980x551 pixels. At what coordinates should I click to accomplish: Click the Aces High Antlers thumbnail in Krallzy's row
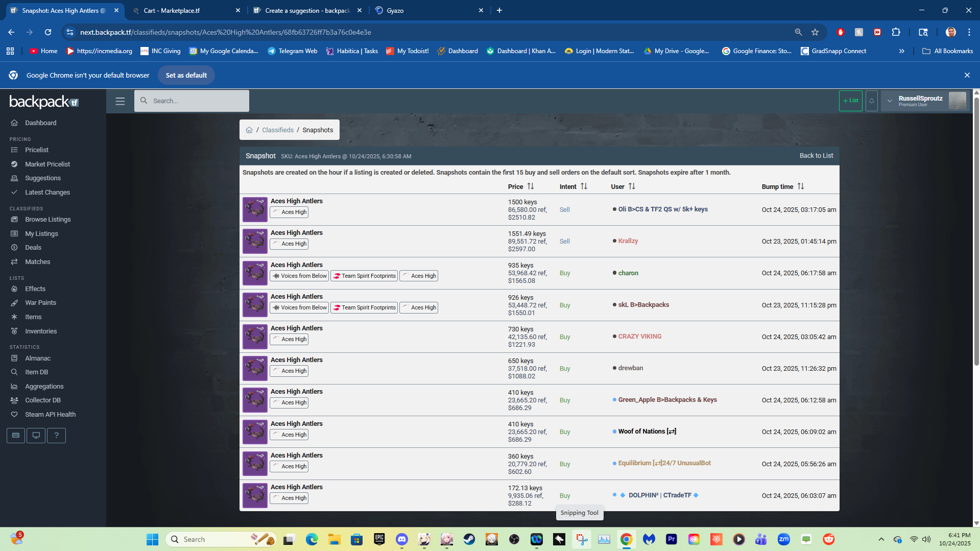(255, 241)
